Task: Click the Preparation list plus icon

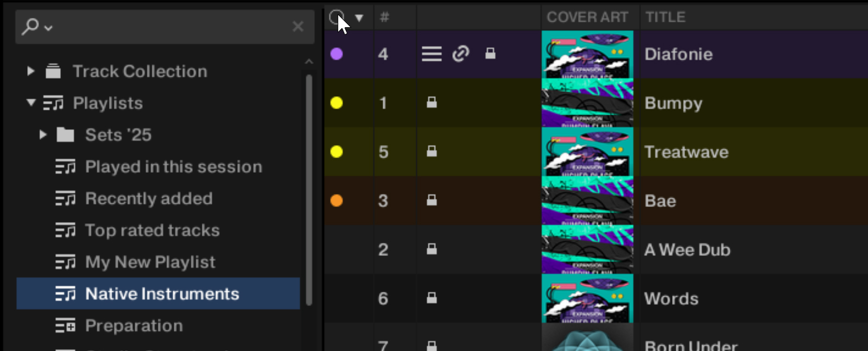Action: tap(66, 325)
